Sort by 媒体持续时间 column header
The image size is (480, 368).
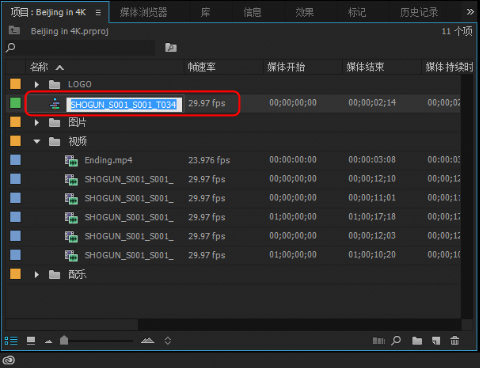(x=449, y=67)
